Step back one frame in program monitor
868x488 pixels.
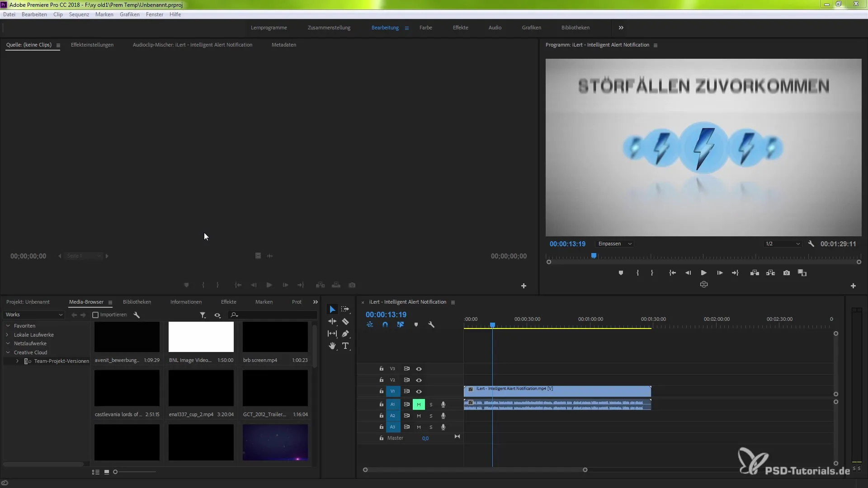tap(688, 273)
